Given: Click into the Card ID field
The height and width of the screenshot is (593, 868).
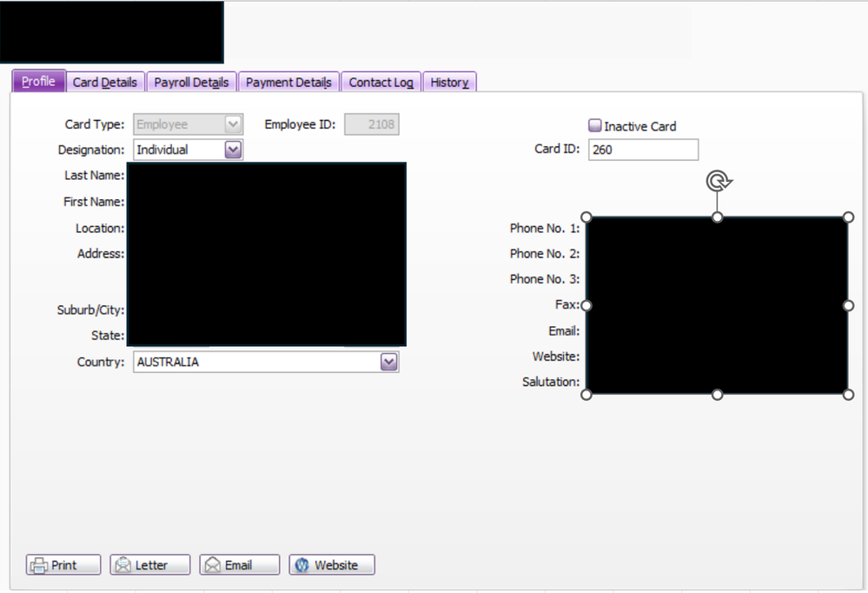Looking at the screenshot, I should 642,150.
